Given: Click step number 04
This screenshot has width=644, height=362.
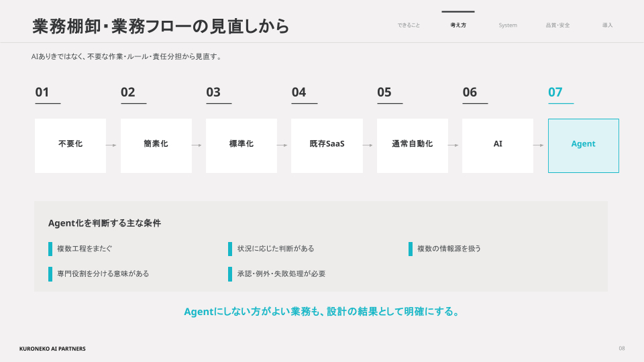Looking at the screenshot, I should click(x=299, y=92).
